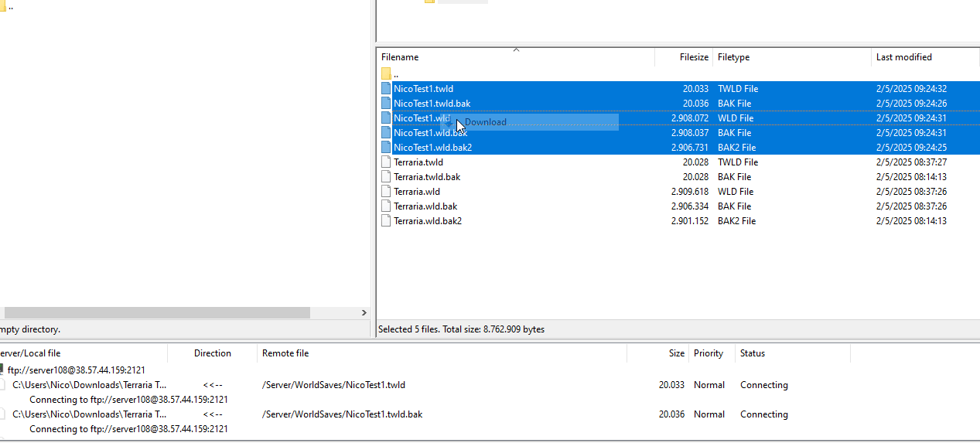Image resolution: width=980 pixels, height=443 pixels.
Task: Select Terraria.twld in remote file list
Action: pyautogui.click(x=418, y=162)
